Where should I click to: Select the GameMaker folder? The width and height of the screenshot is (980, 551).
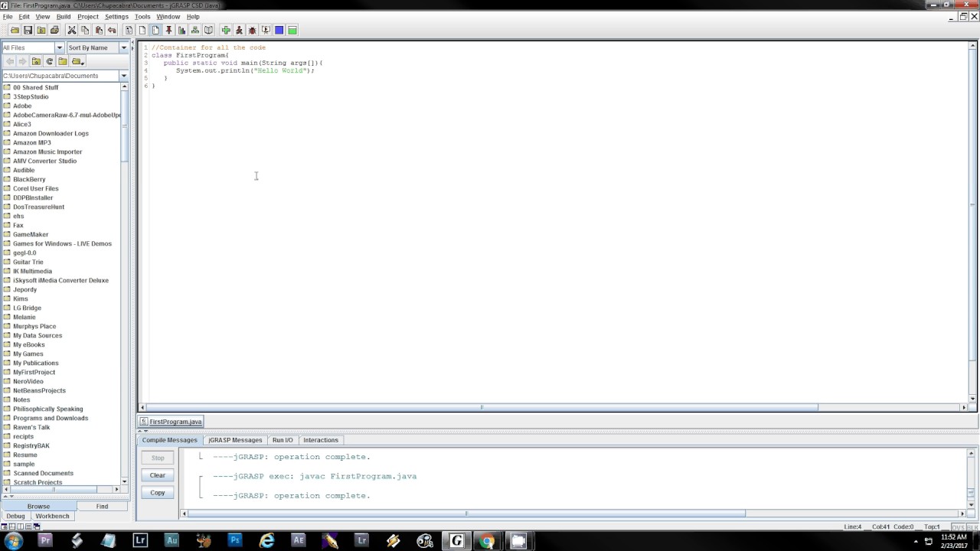click(30, 234)
